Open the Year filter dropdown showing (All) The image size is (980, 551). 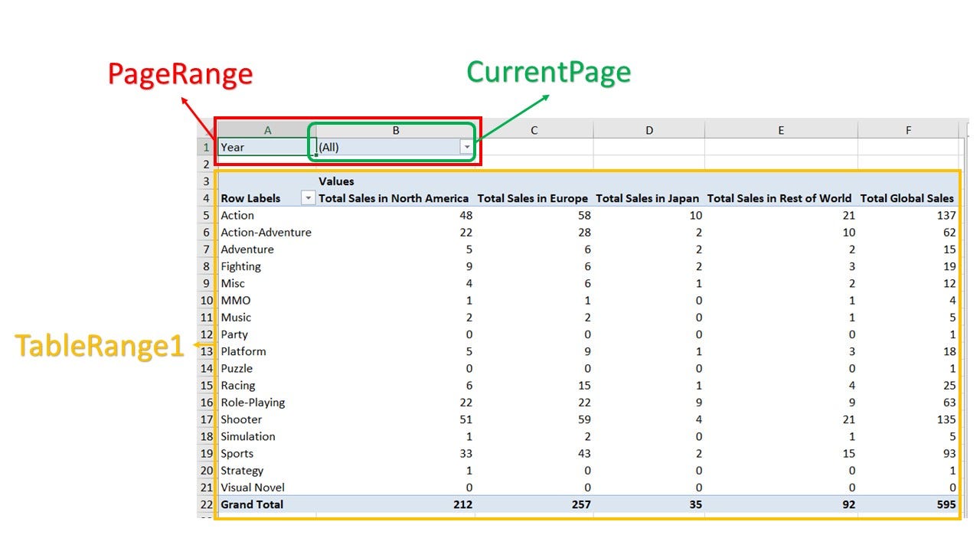(x=466, y=145)
